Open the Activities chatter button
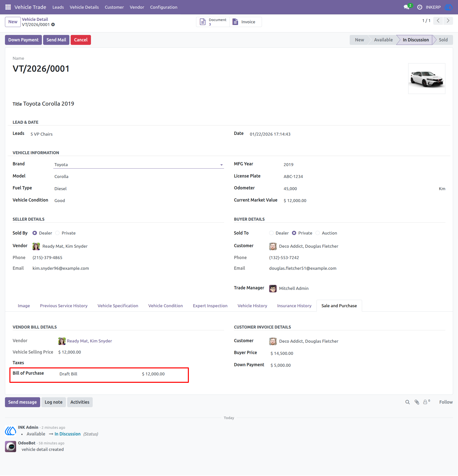Screen dimensions: 458x476 point(80,402)
